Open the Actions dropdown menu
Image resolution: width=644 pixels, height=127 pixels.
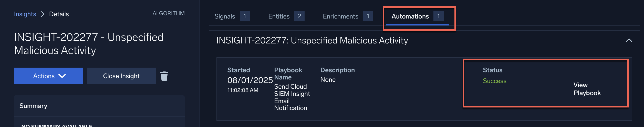point(48,76)
